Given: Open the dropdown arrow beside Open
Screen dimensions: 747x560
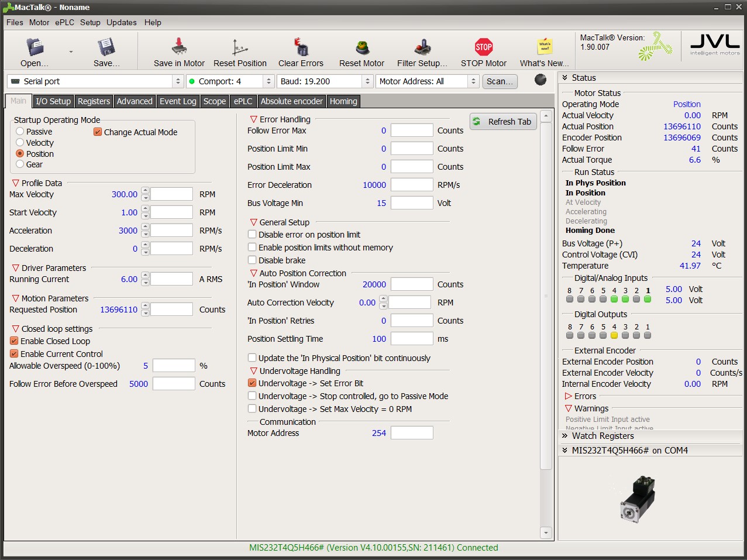Looking at the screenshot, I should click(71, 51).
